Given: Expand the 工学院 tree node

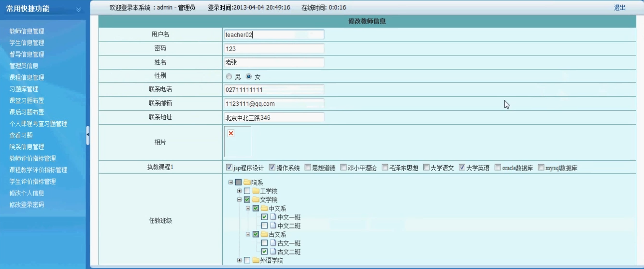Looking at the screenshot, I should point(239,191).
